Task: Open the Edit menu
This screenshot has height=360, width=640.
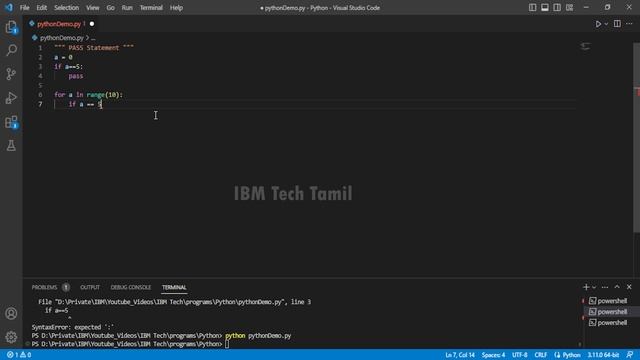Action: tap(42, 7)
